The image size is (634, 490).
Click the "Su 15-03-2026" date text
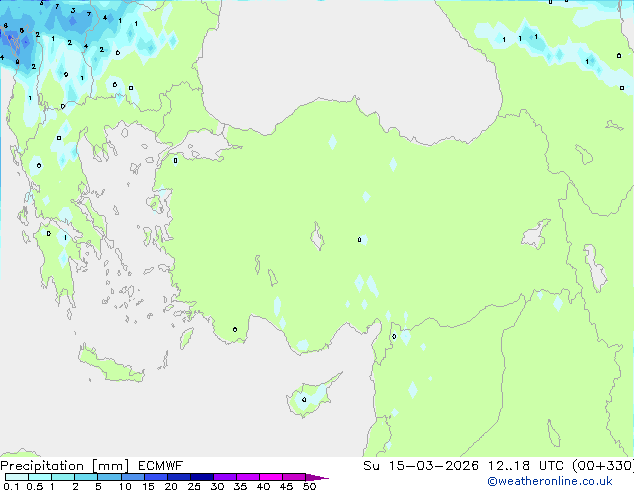[x=421, y=466]
